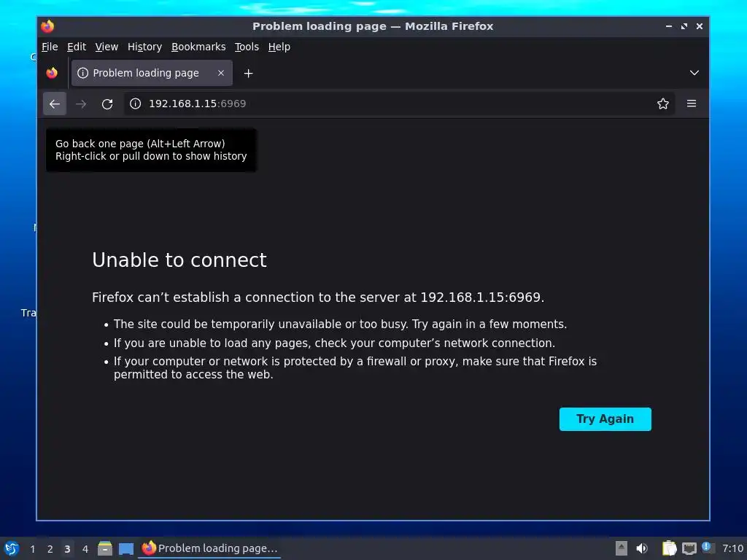Image resolution: width=747 pixels, height=560 pixels.
Task: Bookmark this page with the star
Action: (x=662, y=104)
